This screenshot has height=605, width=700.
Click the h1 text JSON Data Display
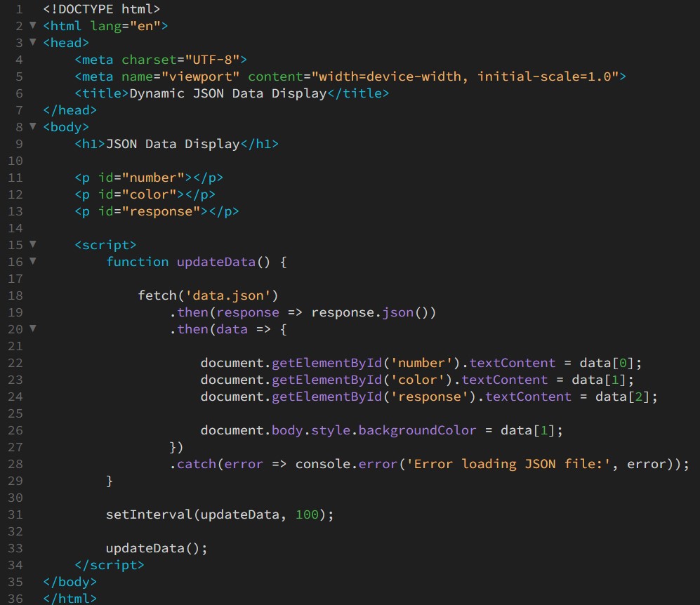click(173, 144)
